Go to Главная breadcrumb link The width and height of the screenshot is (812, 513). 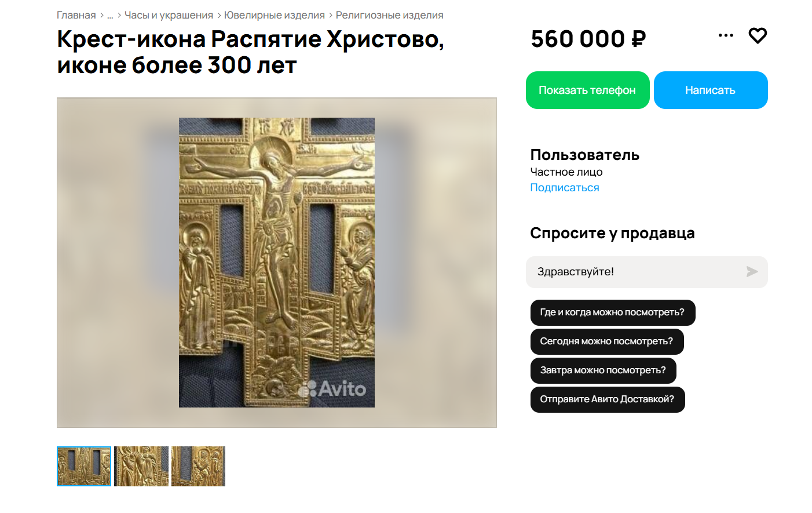point(76,15)
